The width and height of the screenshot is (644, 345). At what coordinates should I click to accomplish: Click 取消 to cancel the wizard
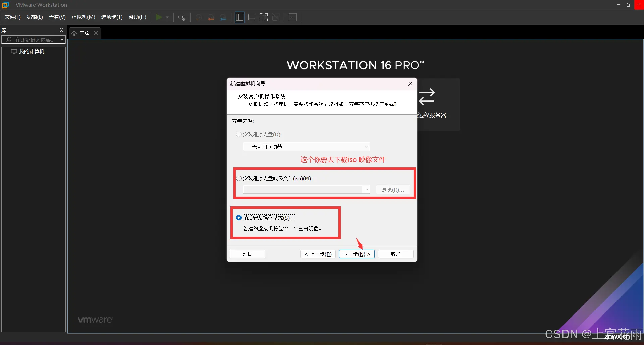point(396,254)
